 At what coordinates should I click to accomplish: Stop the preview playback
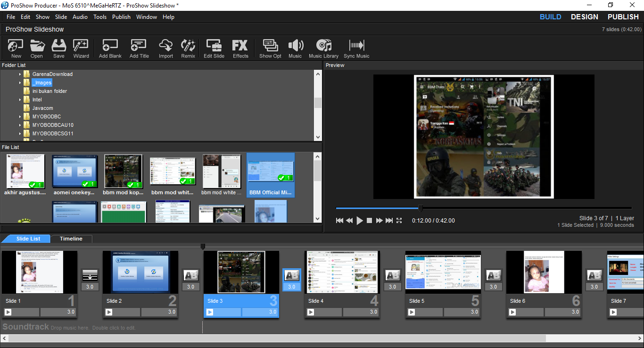tap(370, 220)
